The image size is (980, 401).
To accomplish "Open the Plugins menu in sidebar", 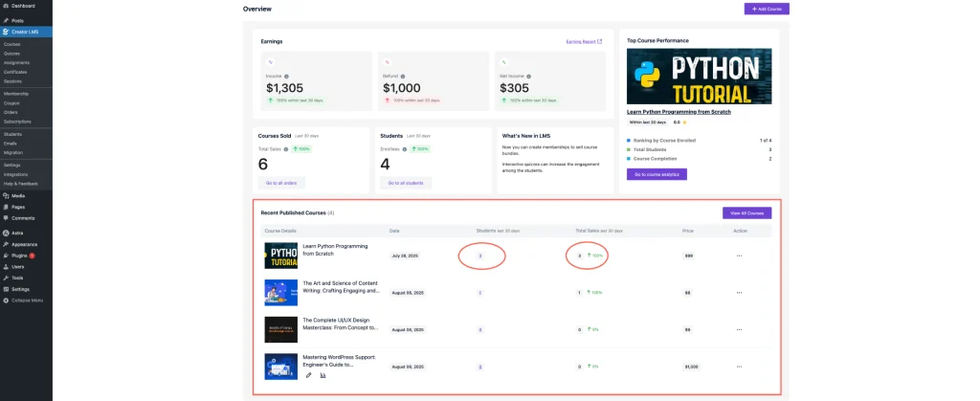I will [x=19, y=256].
